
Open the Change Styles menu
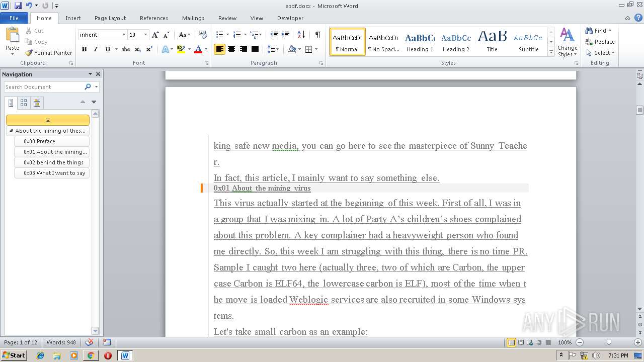click(x=567, y=42)
